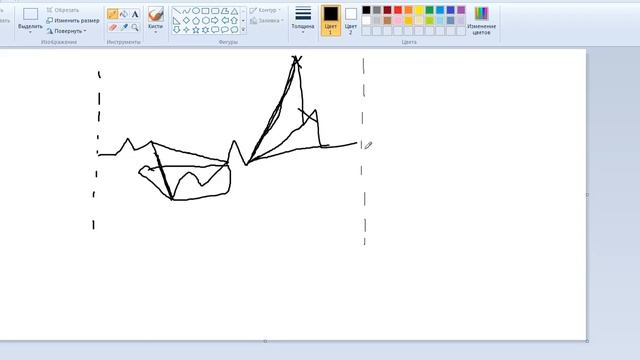Choose the Rectangle shape
This screenshot has width=640, height=360.
[x=205, y=11]
